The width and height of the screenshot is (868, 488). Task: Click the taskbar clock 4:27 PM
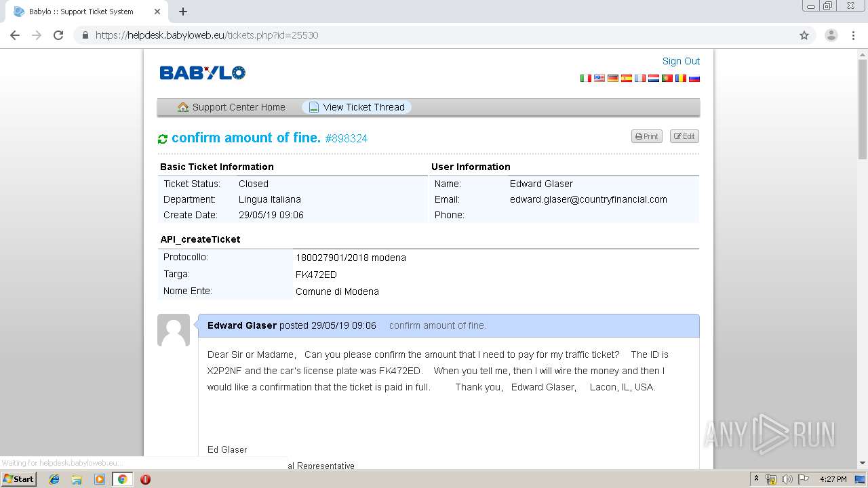pyautogui.click(x=833, y=479)
